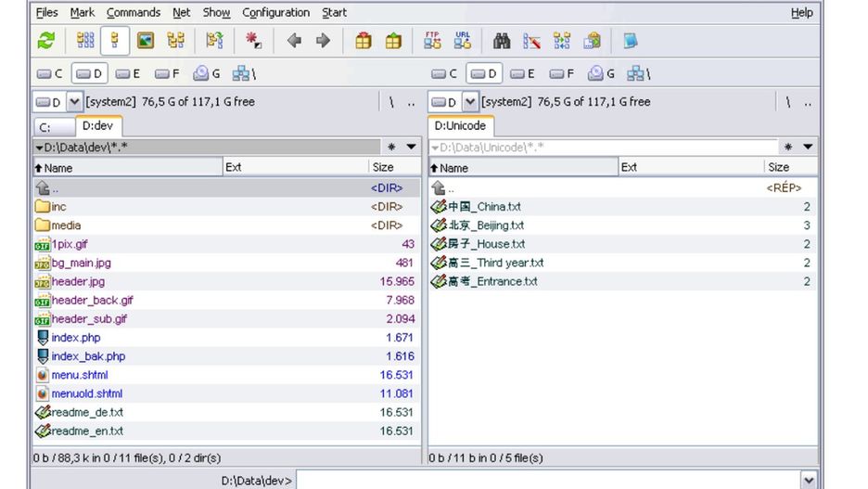The height and width of the screenshot is (489, 868).
Task: Go back with the left arrow icon
Action: point(295,41)
